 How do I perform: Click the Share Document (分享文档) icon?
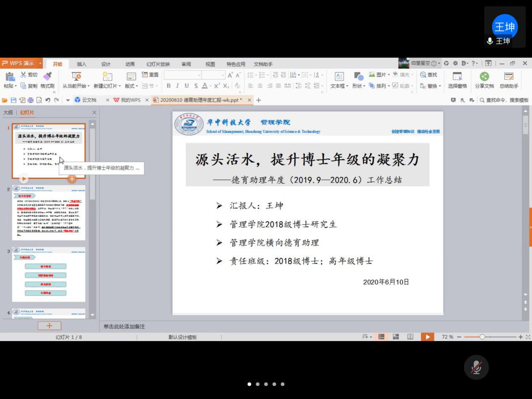tap(484, 76)
